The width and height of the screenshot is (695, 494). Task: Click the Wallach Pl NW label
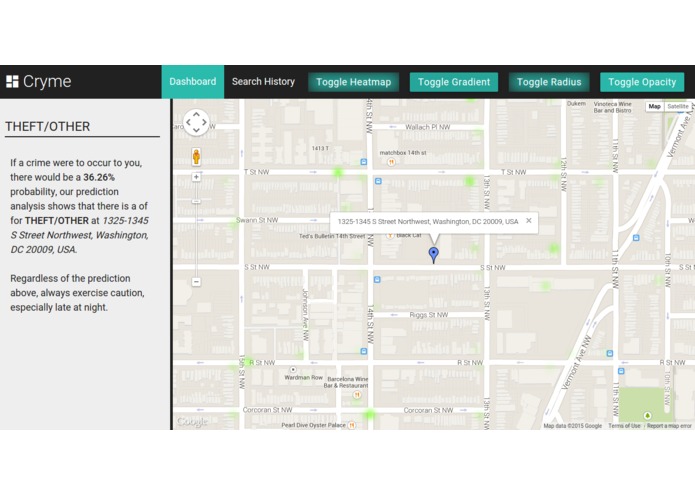(428, 127)
